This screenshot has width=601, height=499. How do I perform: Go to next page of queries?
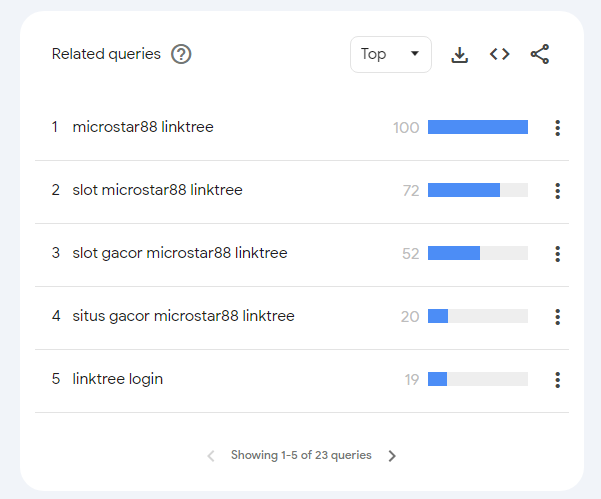click(392, 456)
